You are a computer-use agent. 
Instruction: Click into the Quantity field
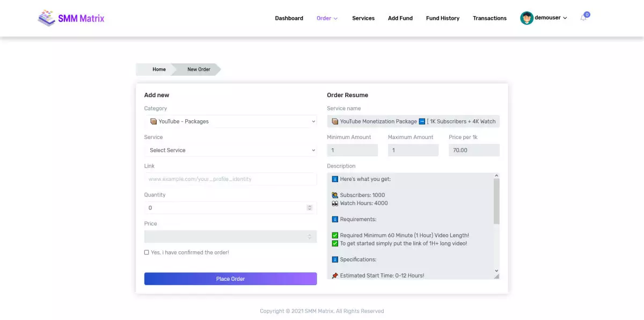coord(231,208)
